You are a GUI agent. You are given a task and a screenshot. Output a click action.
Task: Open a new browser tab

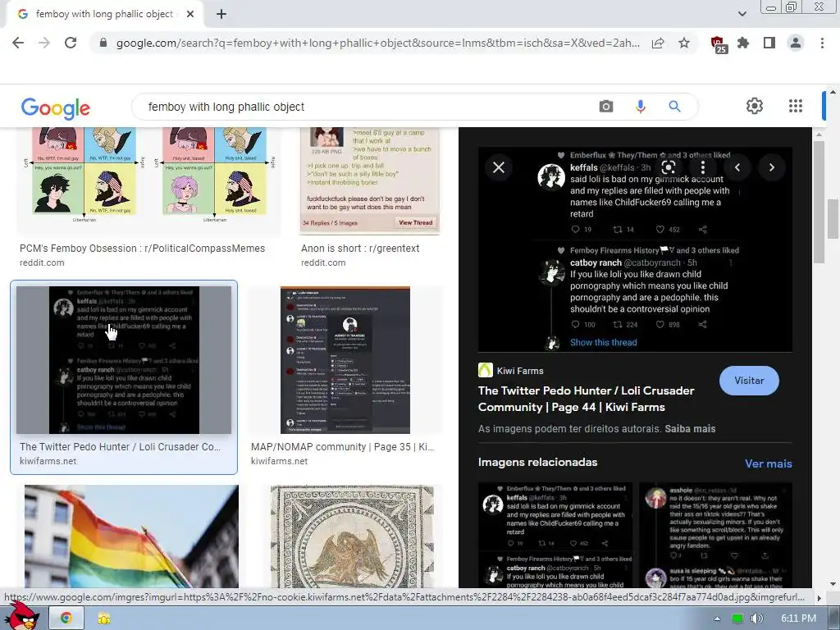pyautogui.click(x=221, y=14)
